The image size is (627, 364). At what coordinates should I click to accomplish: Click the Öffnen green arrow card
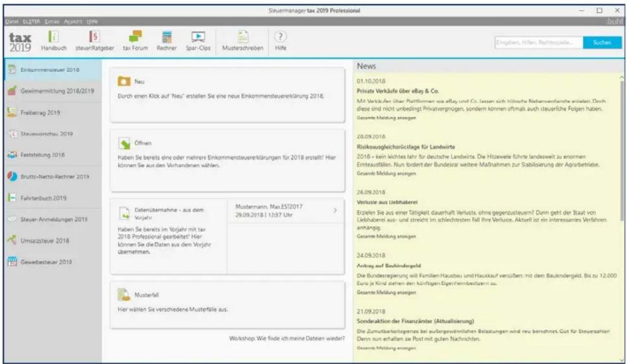point(228,161)
